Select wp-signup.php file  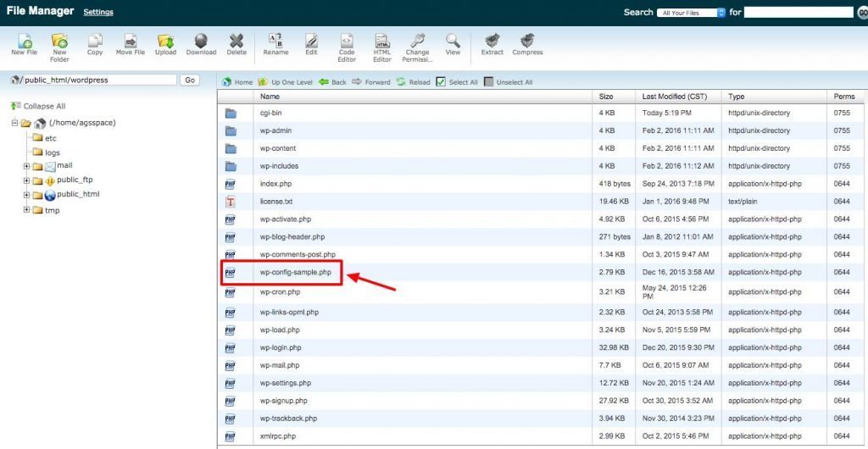283,401
